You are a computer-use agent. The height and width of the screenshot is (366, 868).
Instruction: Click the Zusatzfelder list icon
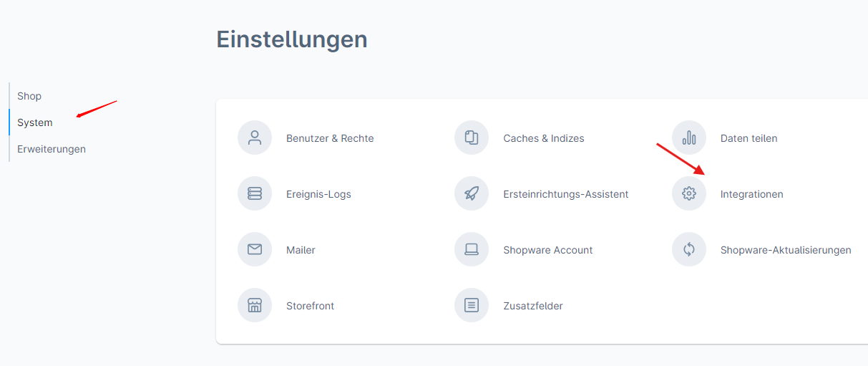pos(472,306)
